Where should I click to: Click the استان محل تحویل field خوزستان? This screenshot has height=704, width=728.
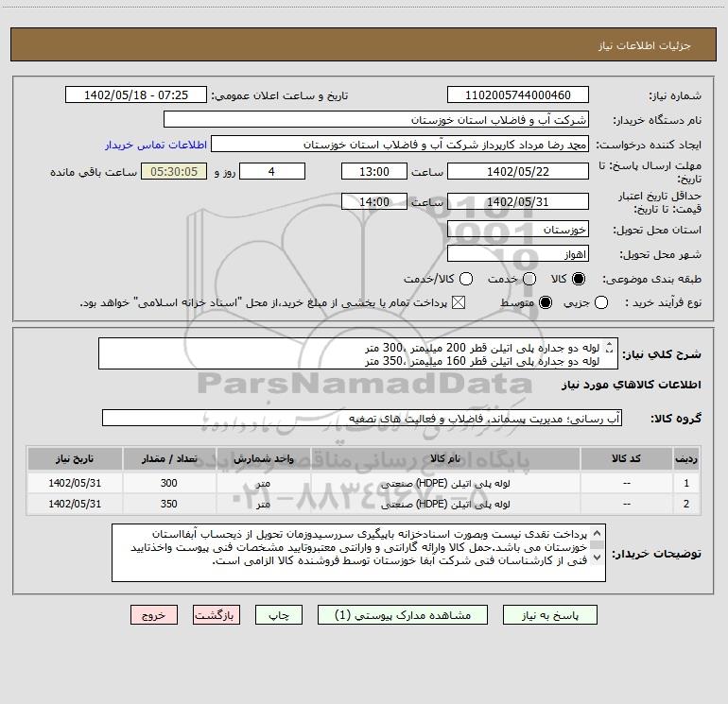[518, 230]
